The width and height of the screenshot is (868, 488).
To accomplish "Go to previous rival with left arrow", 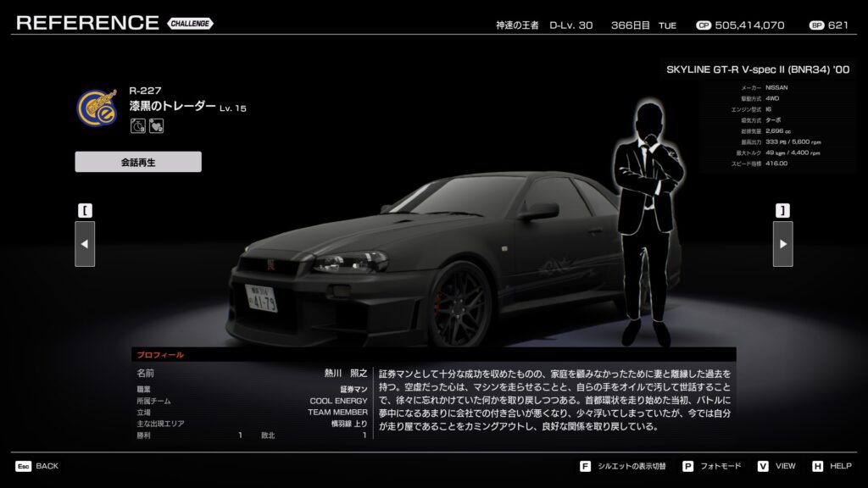I will click(85, 244).
